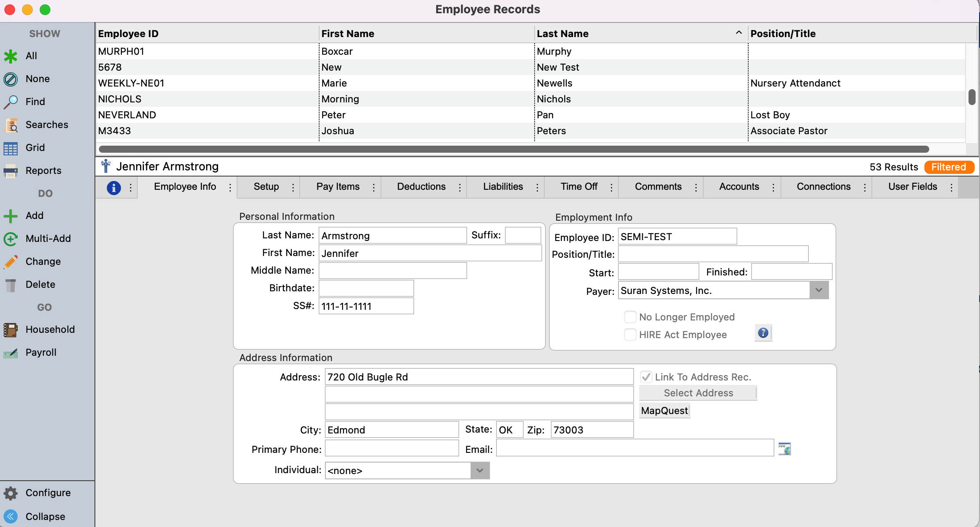Open the Deductions tab
Image resolution: width=980 pixels, height=527 pixels.
(x=421, y=187)
